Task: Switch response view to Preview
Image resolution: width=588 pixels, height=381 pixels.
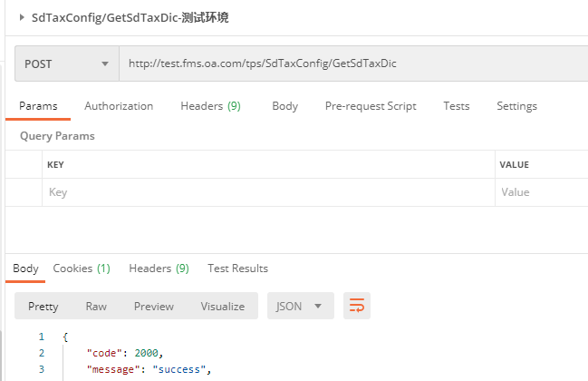Action: [153, 306]
